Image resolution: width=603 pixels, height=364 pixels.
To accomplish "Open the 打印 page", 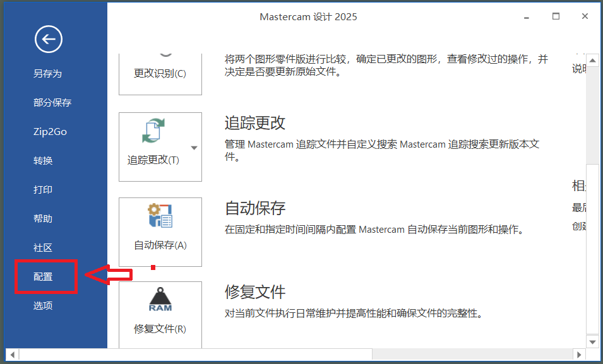I will tap(43, 189).
